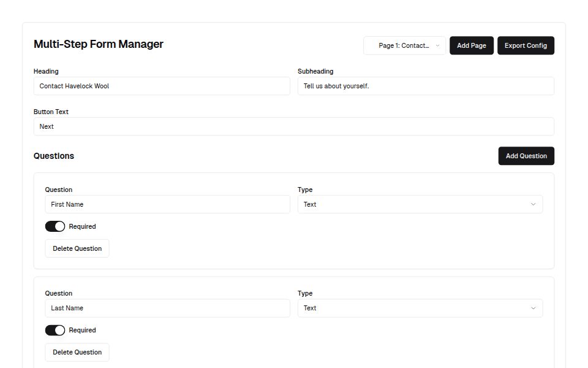
Task: Select the First Name question input
Action: click(167, 204)
